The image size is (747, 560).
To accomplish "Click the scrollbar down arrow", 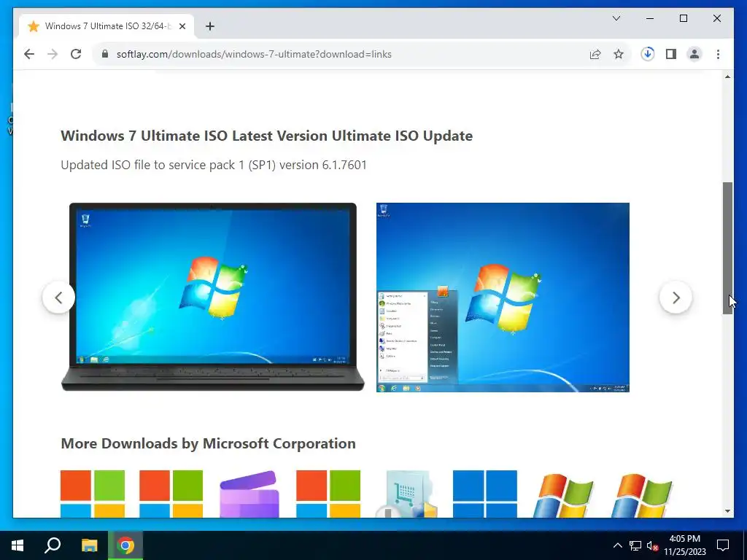I will point(727,511).
